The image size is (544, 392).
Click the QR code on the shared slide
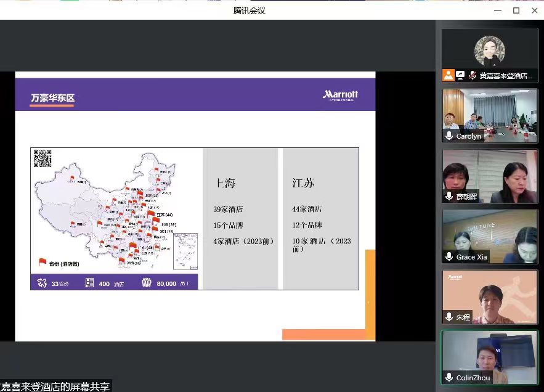coord(43,158)
